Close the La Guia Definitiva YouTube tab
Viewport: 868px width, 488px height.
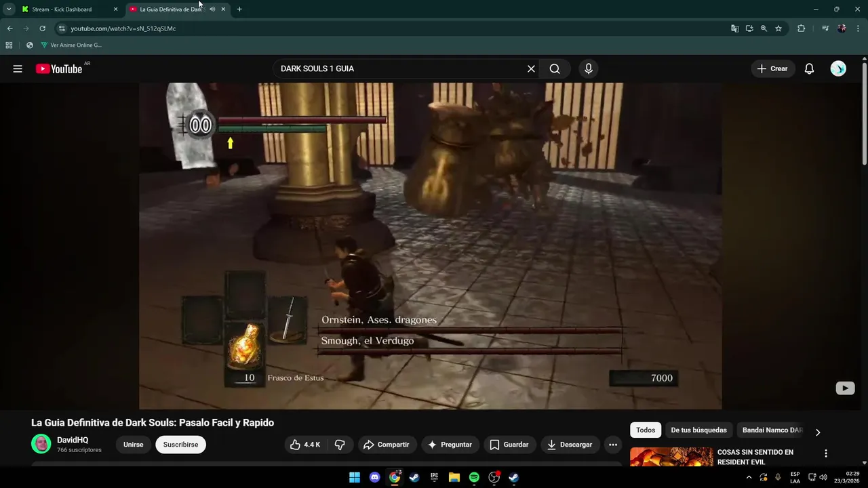tap(223, 9)
